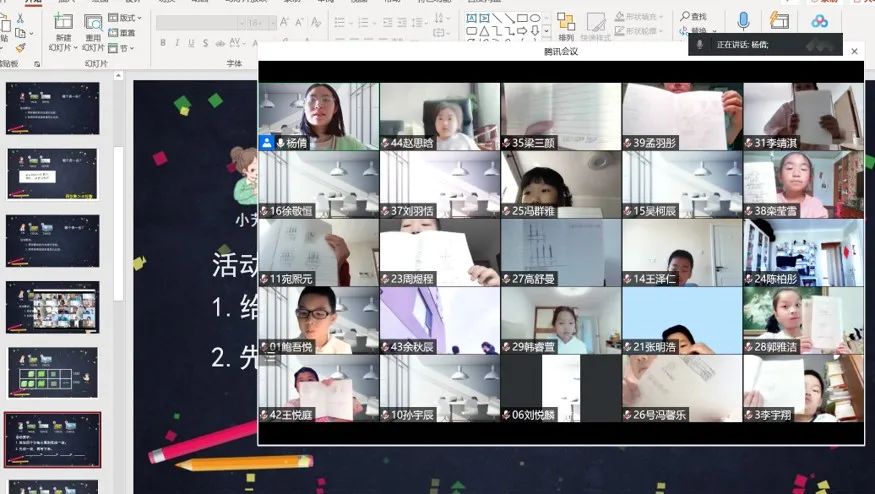
Task: Click the Clear All Formatting icon
Action: click(x=316, y=22)
